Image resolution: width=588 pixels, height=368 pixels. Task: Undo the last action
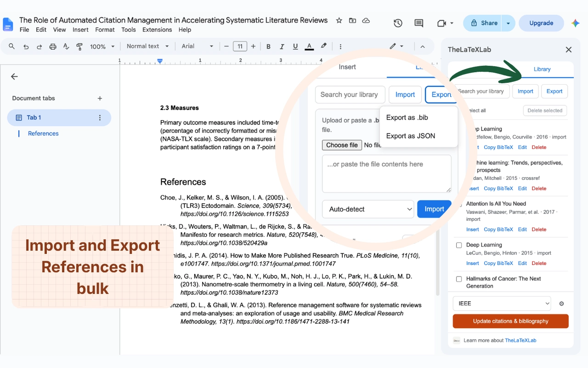(26, 46)
